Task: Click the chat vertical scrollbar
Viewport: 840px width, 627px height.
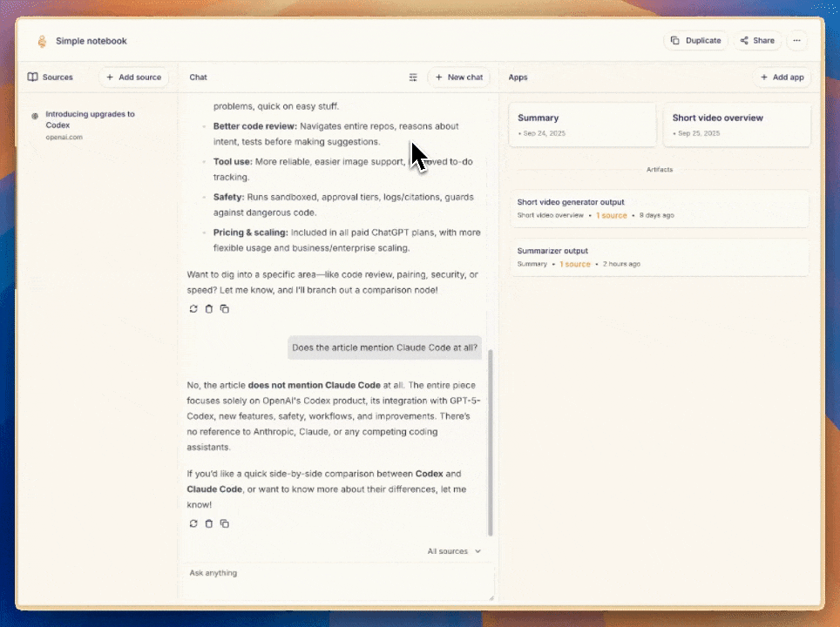Action: (491, 442)
